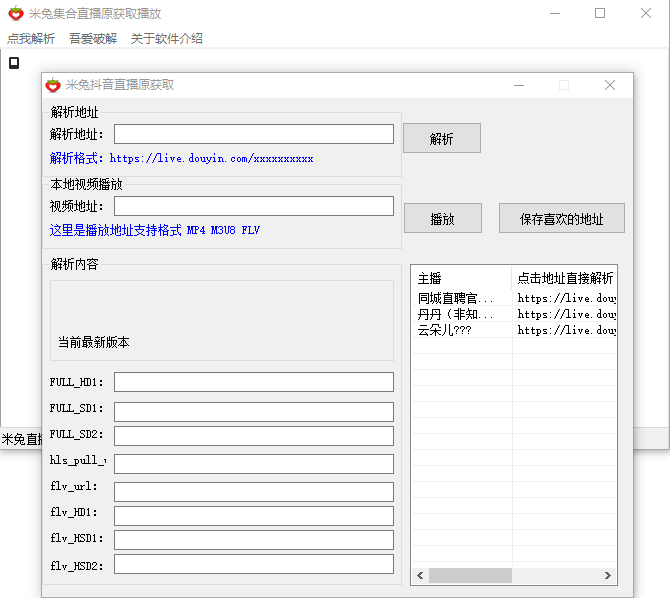Click the blue 这里是播放地址支持格式 text
Image resolution: width=670 pixels, height=598 pixels.
pos(155,230)
